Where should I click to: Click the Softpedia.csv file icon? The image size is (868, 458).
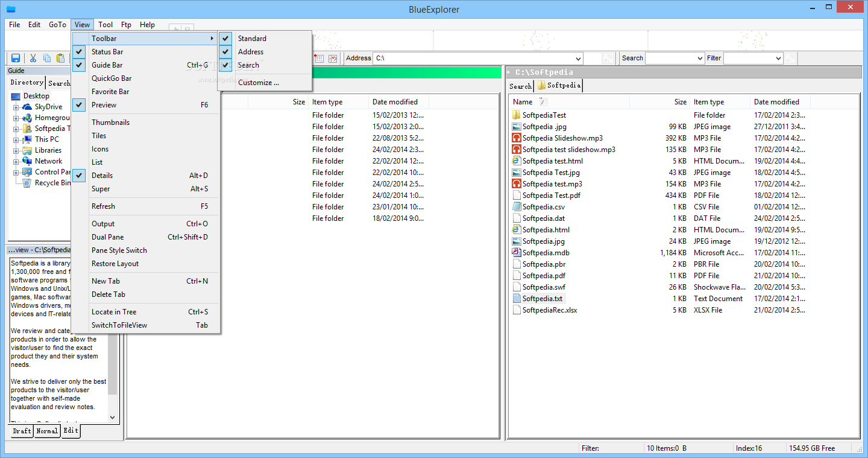click(x=516, y=207)
